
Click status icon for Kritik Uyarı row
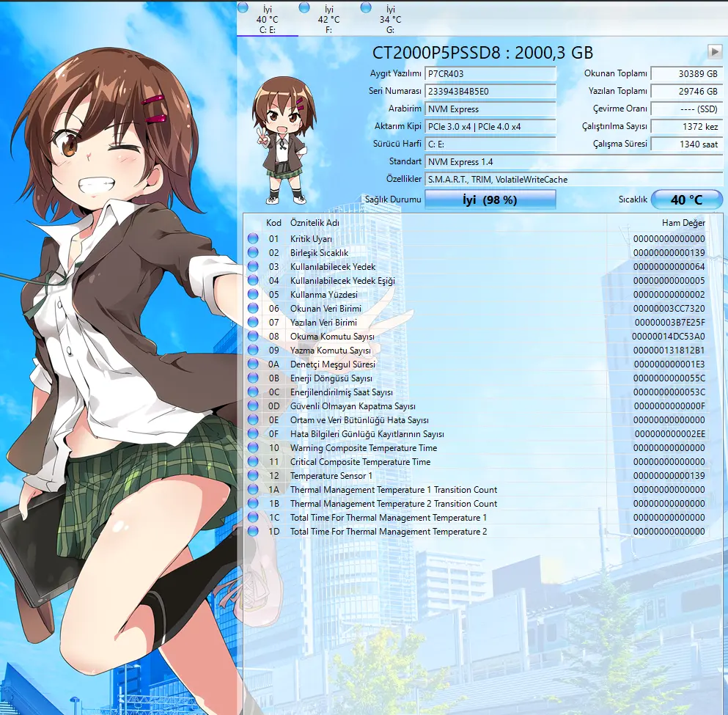pyautogui.click(x=253, y=238)
